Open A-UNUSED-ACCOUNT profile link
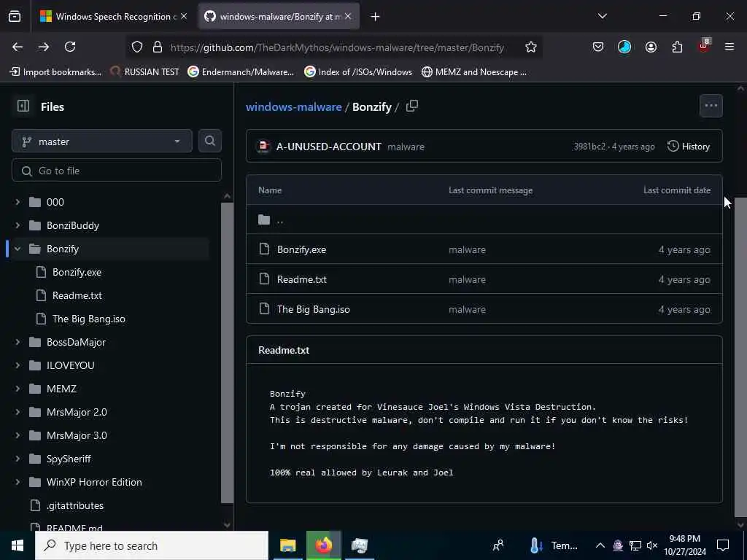The width and height of the screenshot is (747, 560). click(329, 147)
